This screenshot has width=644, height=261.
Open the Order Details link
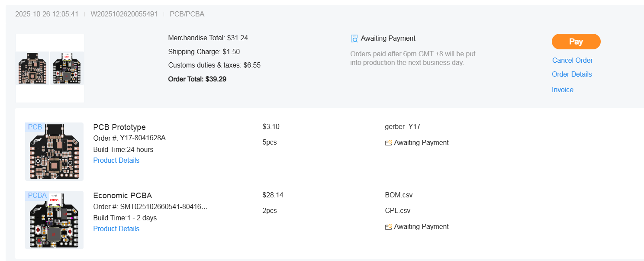point(571,74)
